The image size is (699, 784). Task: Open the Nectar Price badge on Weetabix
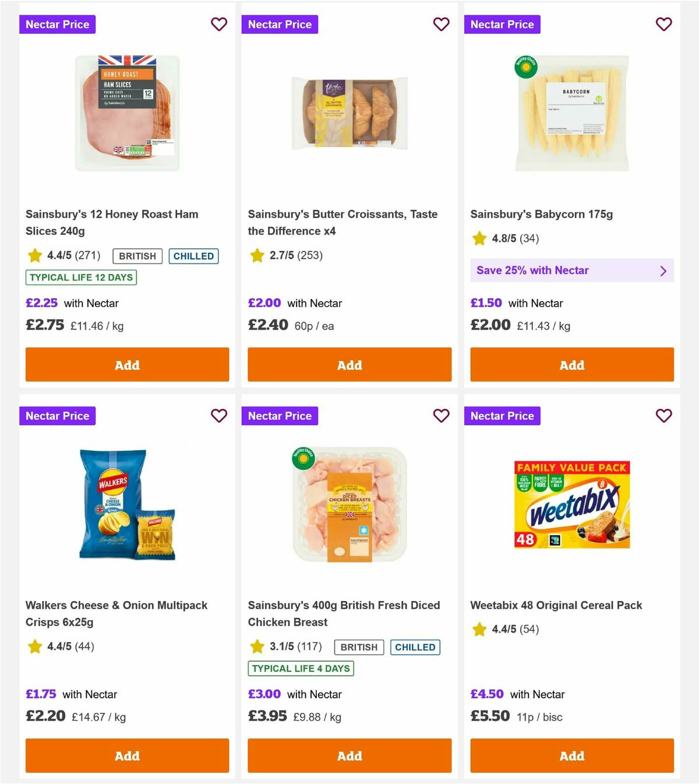point(502,416)
